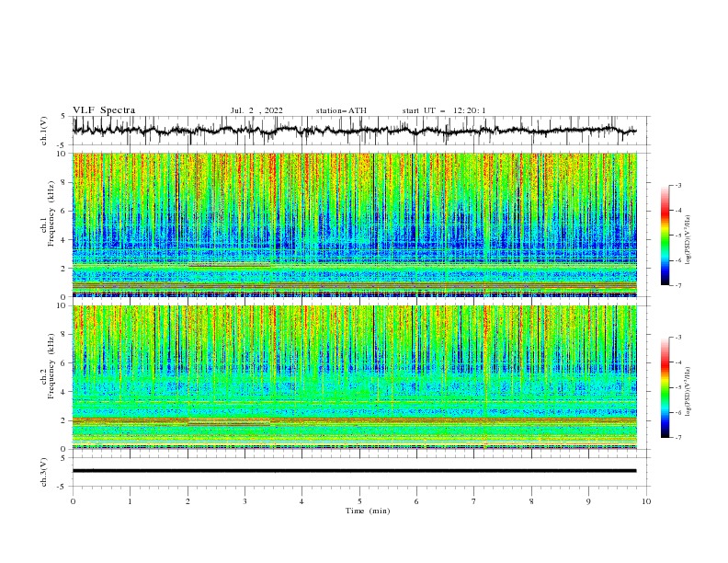Click the ch.2 "Frequency (kHz)" axis label
This screenshot has height=563, width=728.
(52, 365)
